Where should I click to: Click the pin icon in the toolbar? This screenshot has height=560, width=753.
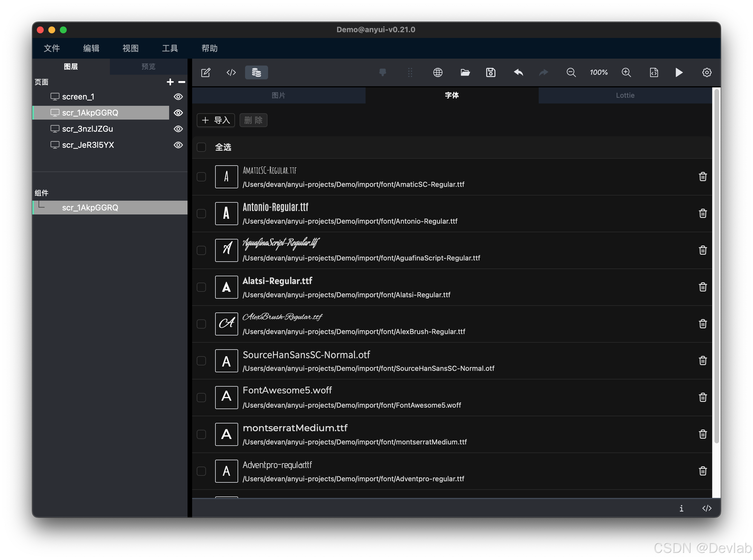pyautogui.click(x=383, y=72)
